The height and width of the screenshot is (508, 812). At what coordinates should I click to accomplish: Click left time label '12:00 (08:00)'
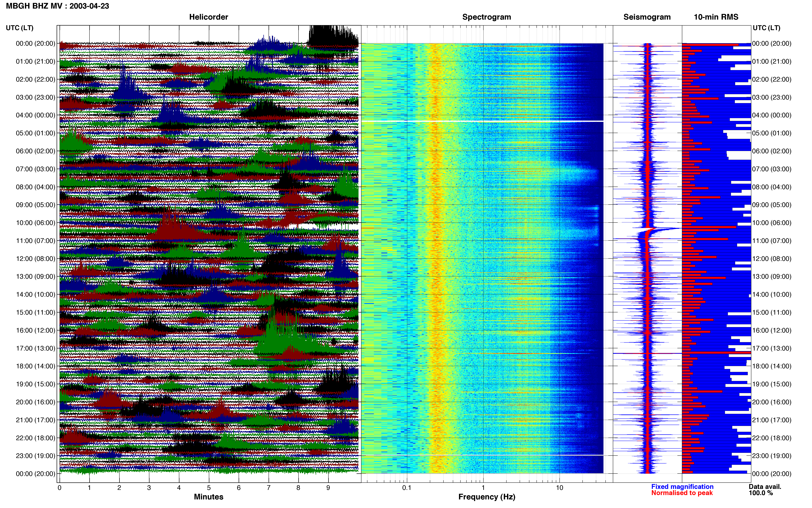tap(35, 259)
